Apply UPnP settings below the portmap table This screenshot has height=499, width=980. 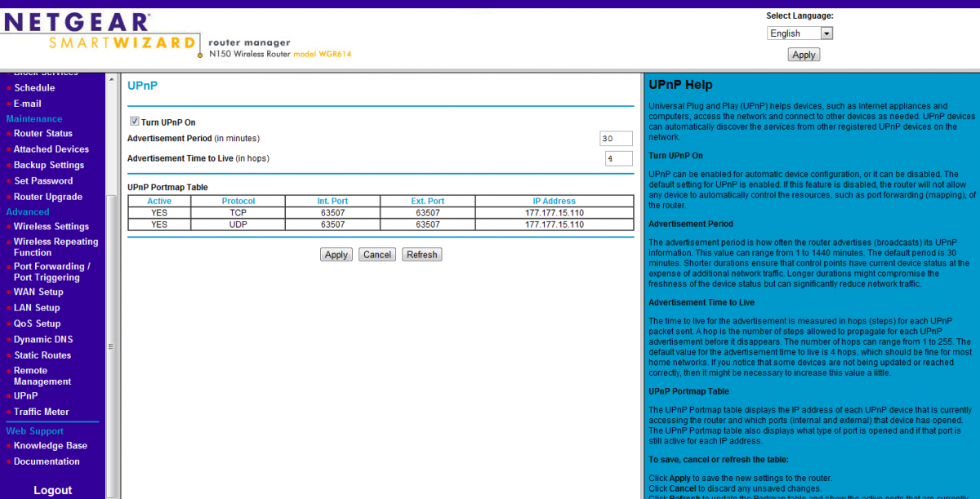pyautogui.click(x=336, y=255)
